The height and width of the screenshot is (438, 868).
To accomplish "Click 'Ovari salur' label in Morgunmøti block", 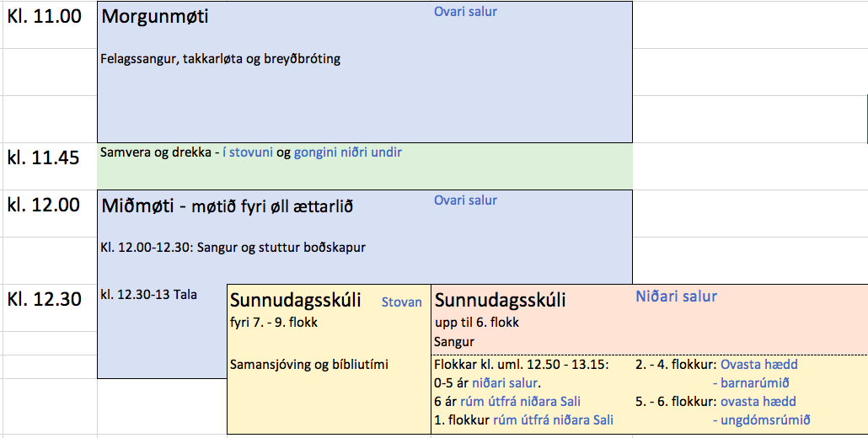I will pos(465,12).
